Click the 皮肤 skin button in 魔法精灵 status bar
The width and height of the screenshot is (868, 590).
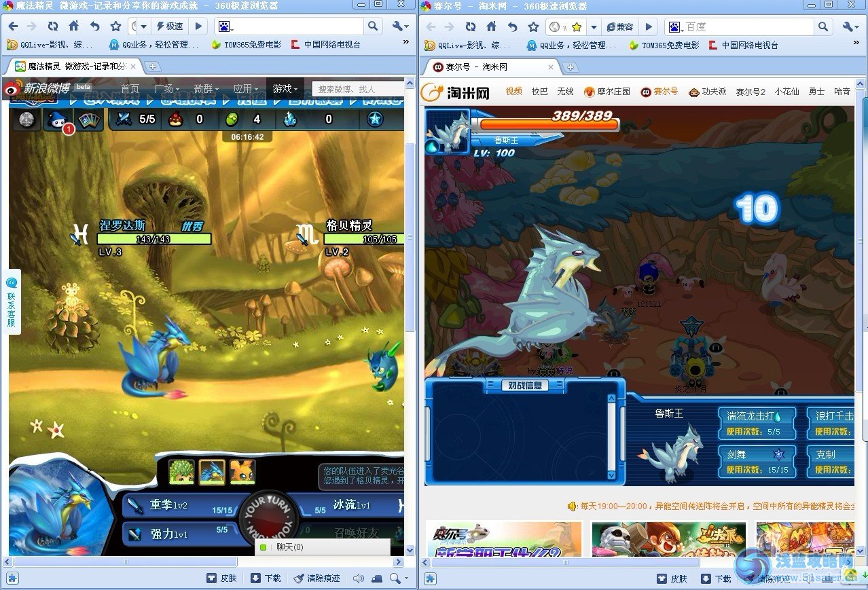pos(222,578)
